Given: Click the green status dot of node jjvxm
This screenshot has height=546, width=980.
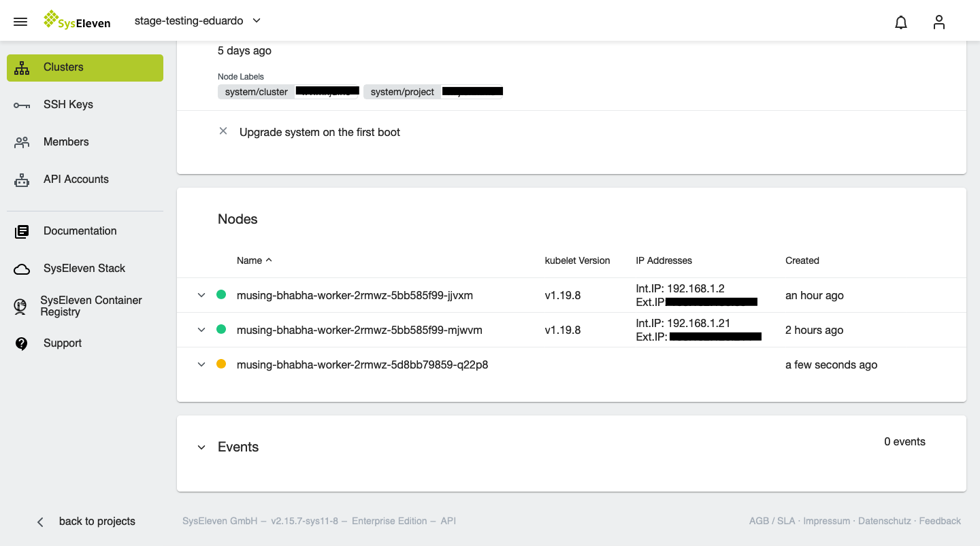Looking at the screenshot, I should [221, 295].
